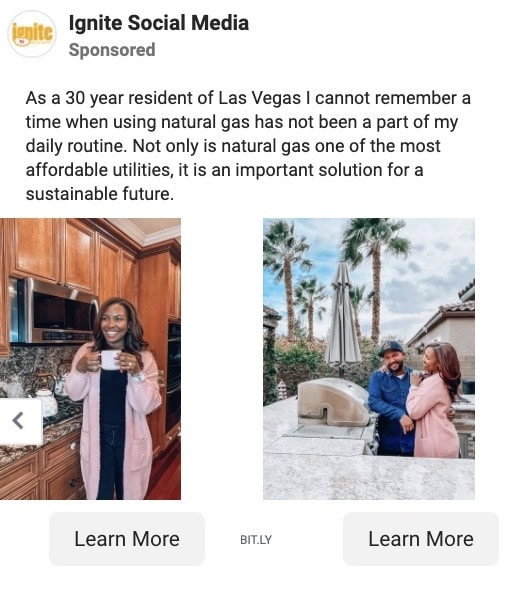Click the outdoor grill in backyard photo
505x616 pixels.
334,403
